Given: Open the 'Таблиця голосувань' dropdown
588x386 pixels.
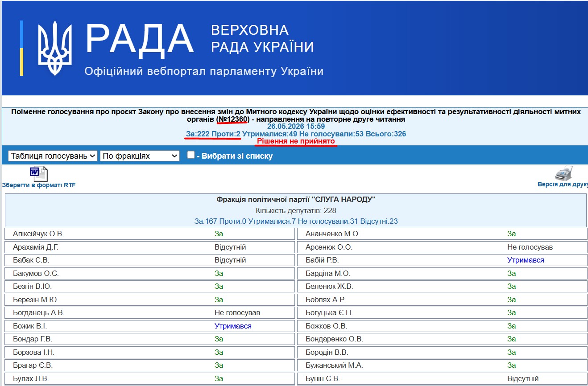Looking at the screenshot, I should coord(53,156).
